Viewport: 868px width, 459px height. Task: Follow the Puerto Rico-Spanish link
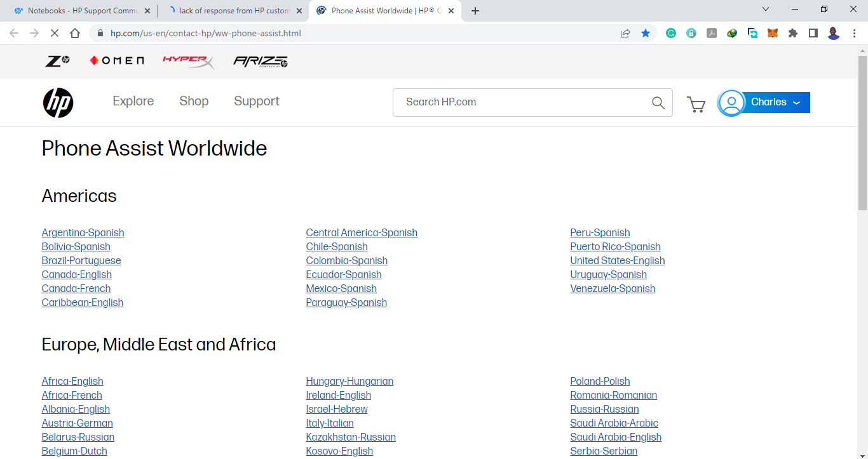(x=616, y=247)
